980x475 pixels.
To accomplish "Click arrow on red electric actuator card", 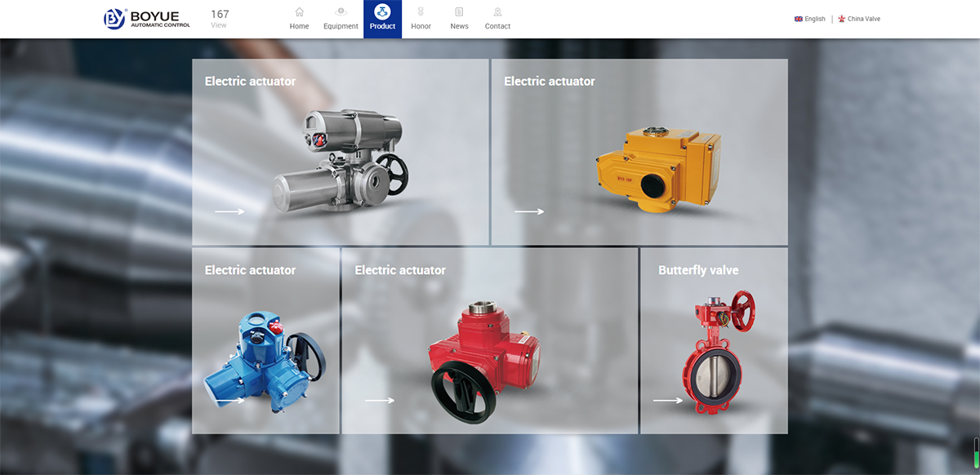I will [379, 401].
